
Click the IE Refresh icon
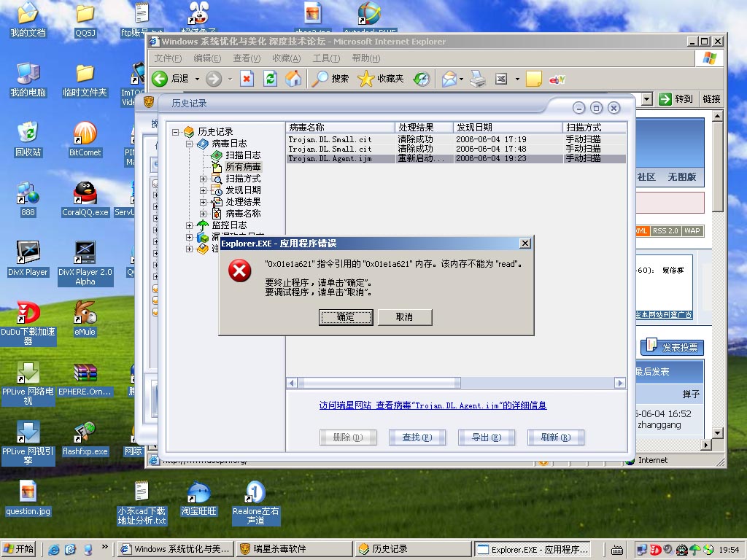pyautogui.click(x=270, y=79)
